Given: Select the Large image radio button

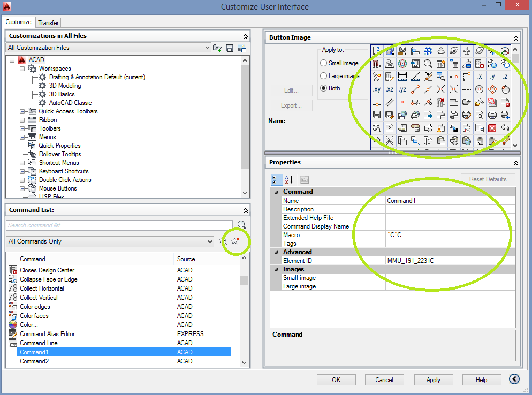Looking at the screenshot, I should click(x=323, y=75).
